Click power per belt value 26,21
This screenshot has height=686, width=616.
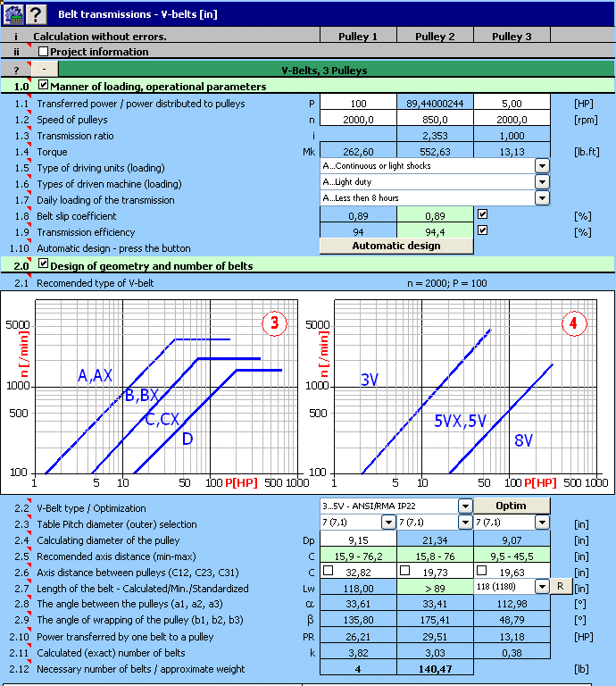click(x=359, y=637)
